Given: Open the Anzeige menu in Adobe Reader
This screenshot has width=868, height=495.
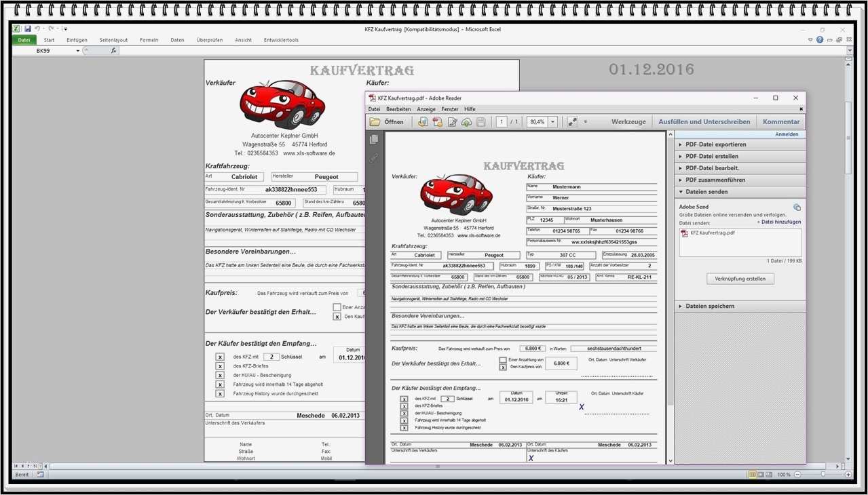Looking at the screenshot, I should 426,109.
